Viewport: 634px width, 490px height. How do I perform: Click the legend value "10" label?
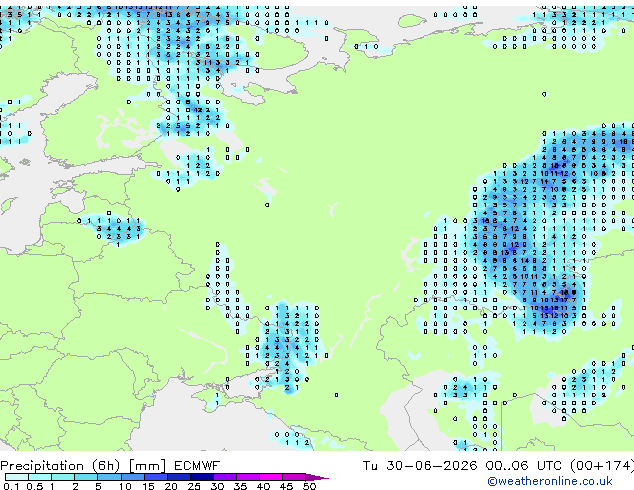point(125,486)
